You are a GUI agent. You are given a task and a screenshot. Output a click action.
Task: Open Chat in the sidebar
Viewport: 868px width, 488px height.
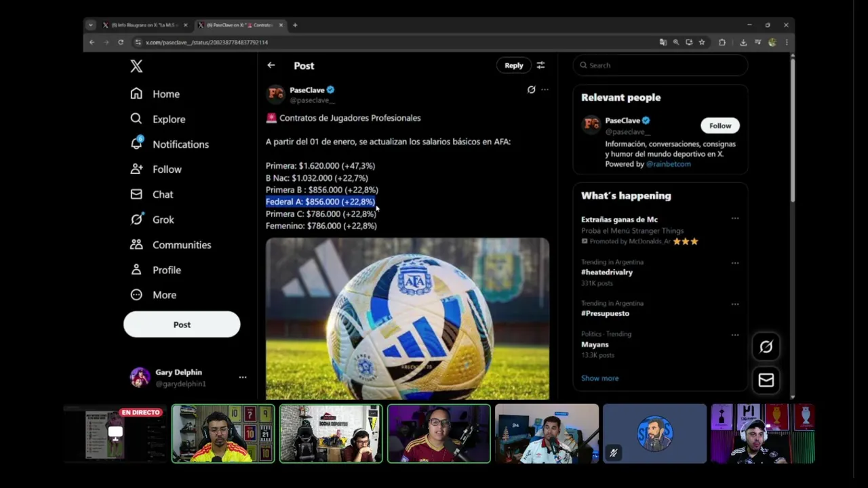[152, 194]
